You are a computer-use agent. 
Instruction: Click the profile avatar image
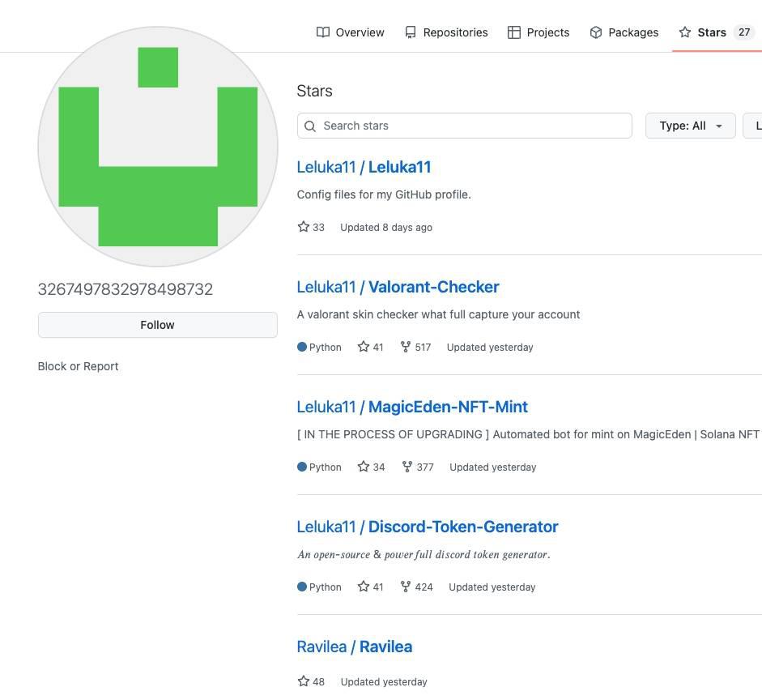tap(158, 147)
